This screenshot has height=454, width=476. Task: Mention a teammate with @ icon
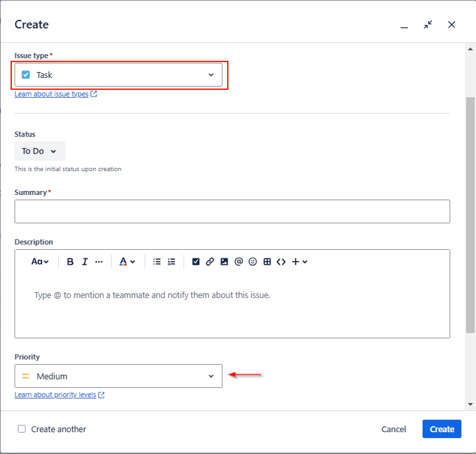238,262
